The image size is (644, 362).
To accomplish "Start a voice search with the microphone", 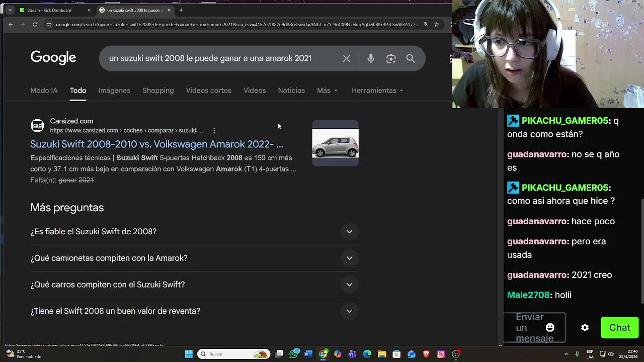I will click(371, 59).
